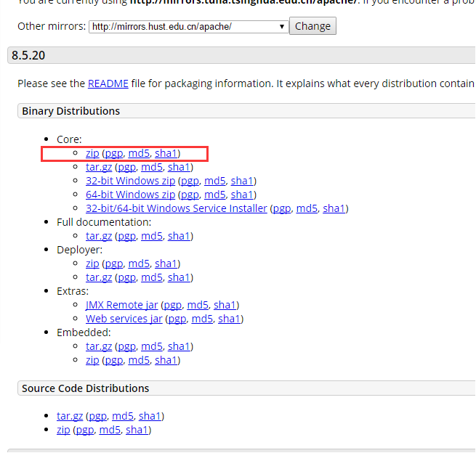Open sha1 link for JMX Remote jar
Screen dimensions: 476x453
pos(225,305)
